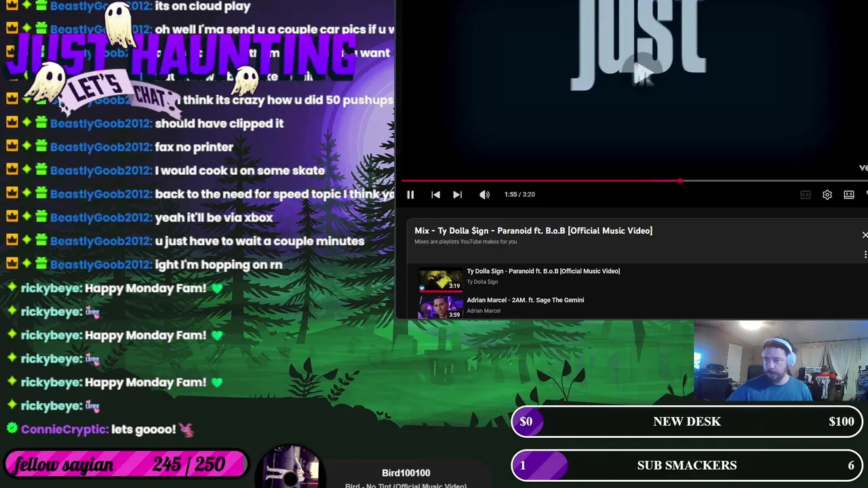This screenshot has width=868, height=488.
Task: Click the 1:55 / 3:20 time display
Action: coord(519,195)
